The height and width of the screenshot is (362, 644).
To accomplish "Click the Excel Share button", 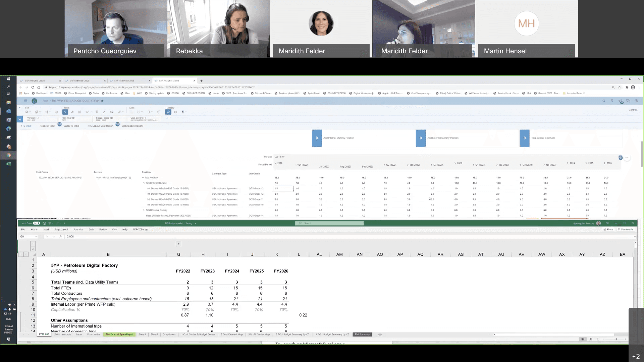I will [608, 230].
